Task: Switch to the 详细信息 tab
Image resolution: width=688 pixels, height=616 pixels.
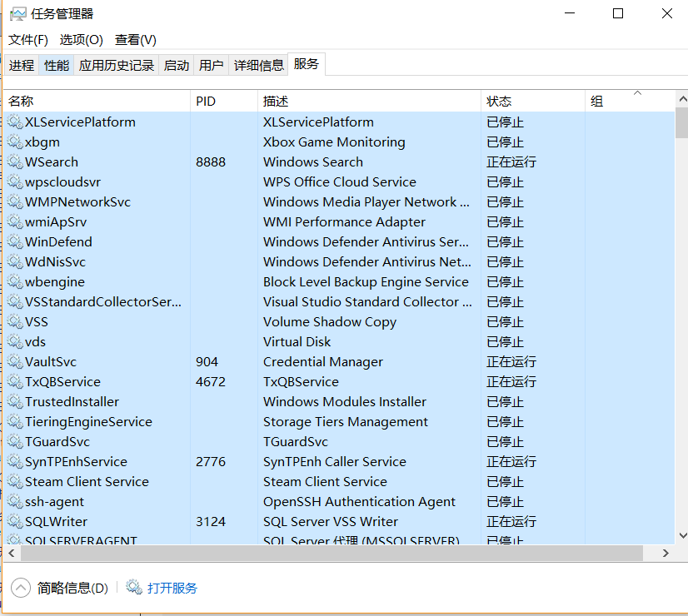Action: pos(258,65)
